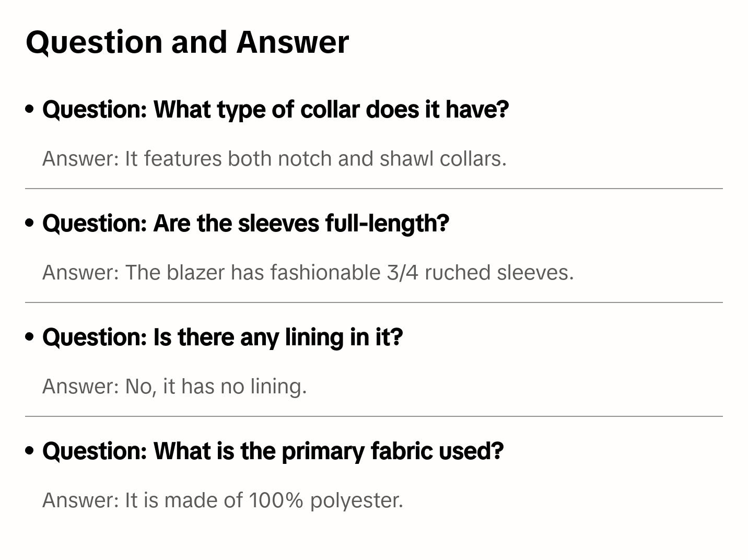Click the "3/4" fraction in the sleeves answer
Screen dimensions: 748x560
pyautogui.click(x=402, y=273)
